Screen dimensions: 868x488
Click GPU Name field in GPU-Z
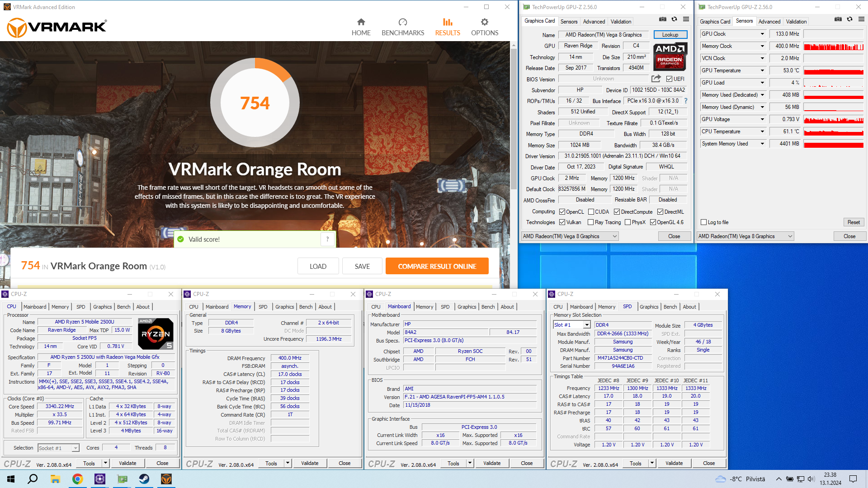(x=604, y=34)
